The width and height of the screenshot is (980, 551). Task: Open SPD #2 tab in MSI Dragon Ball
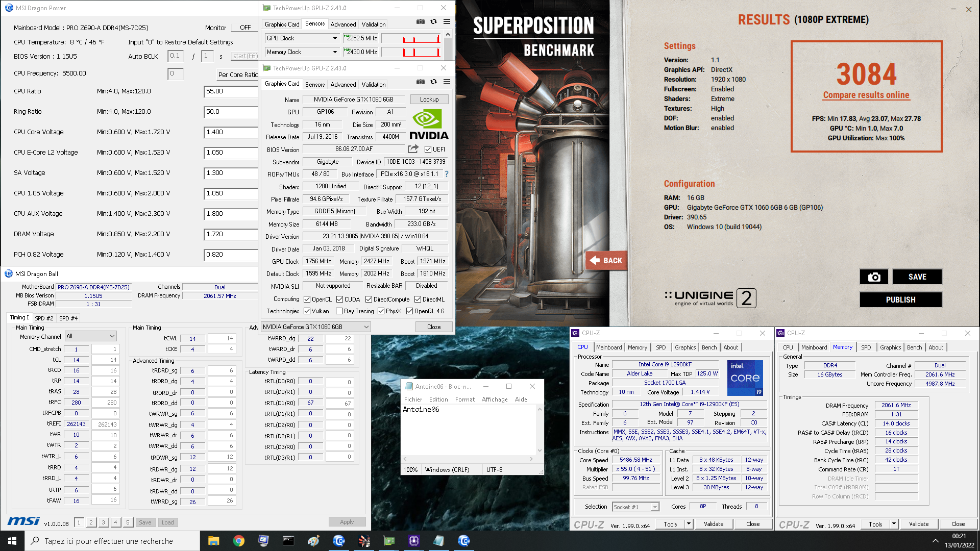44,318
